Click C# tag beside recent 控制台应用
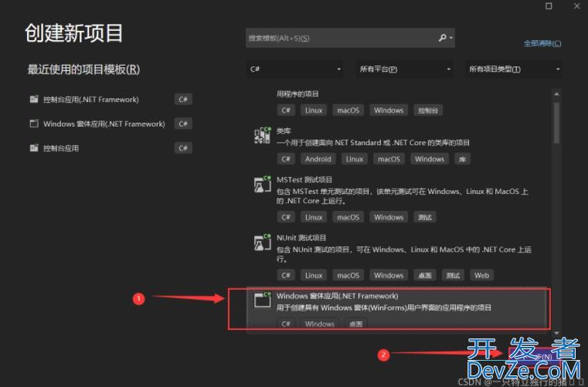588x387 pixels. click(x=183, y=148)
